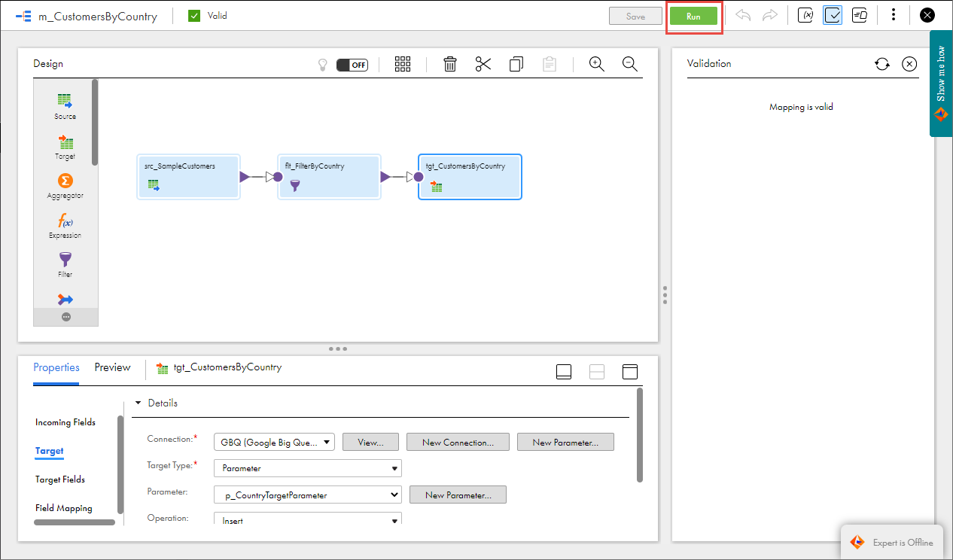The image size is (953, 560).
Task: Select the Aggregator transformation in palette
Action: 65,186
